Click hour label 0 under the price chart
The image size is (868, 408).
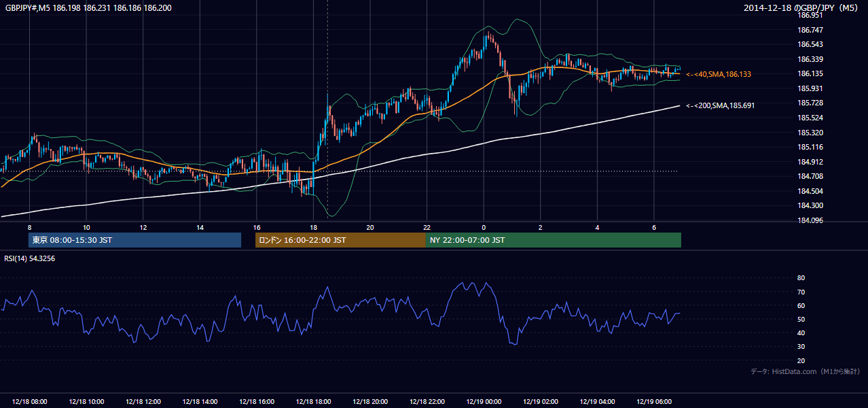(484, 227)
